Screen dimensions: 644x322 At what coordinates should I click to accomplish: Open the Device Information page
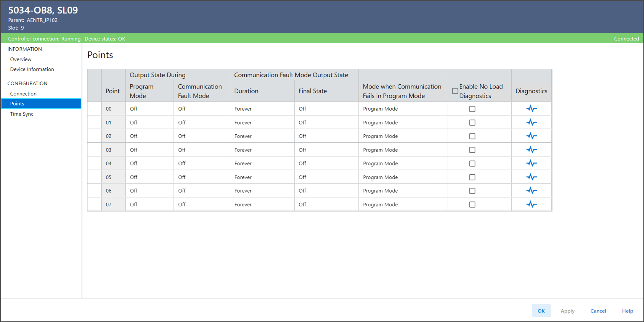pyautogui.click(x=32, y=69)
